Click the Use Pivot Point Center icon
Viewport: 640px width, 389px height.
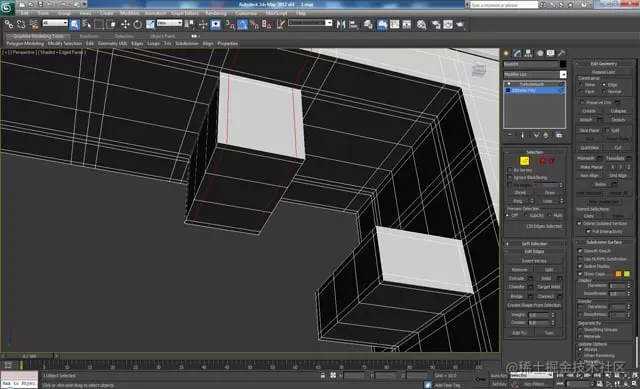(189, 24)
